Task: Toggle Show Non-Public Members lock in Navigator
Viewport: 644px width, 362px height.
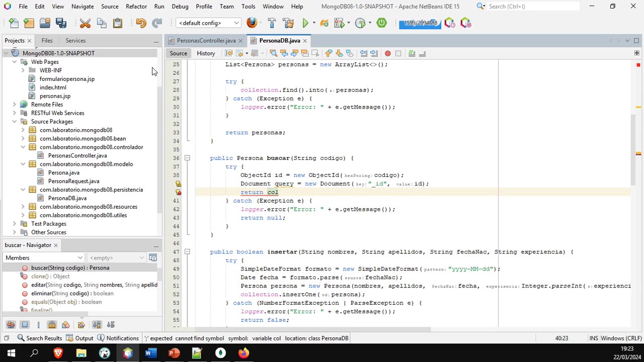Action: [x=52, y=324]
